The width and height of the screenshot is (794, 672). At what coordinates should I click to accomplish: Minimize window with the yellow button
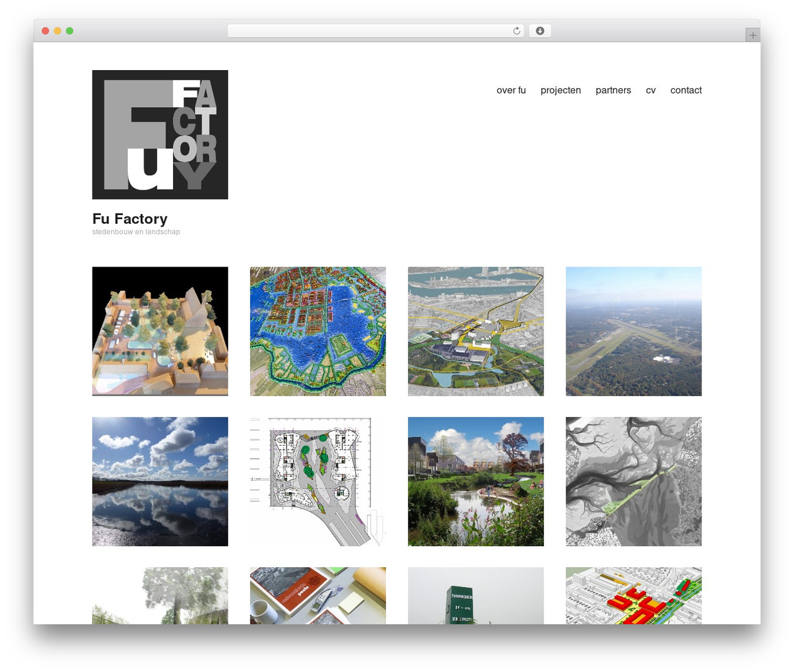tap(58, 31)
